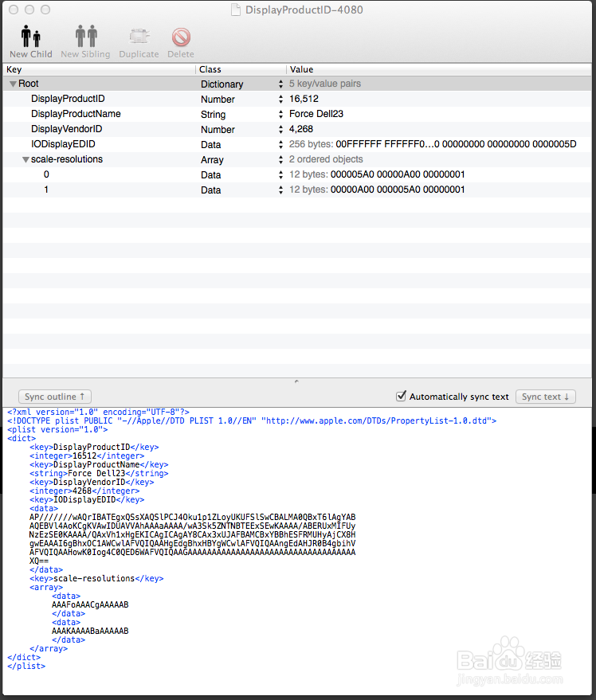Select the scale-resolutions key
The image size is (596, 700).
click(x=67, y=159)
